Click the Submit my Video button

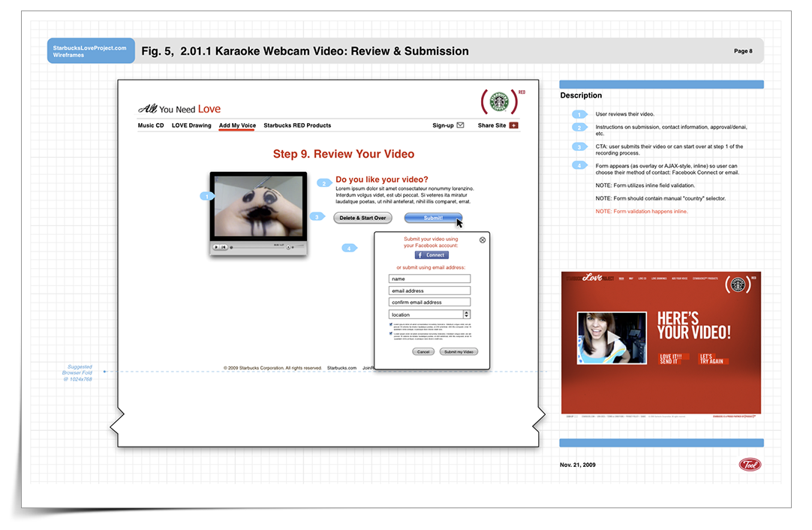point(459,351)
